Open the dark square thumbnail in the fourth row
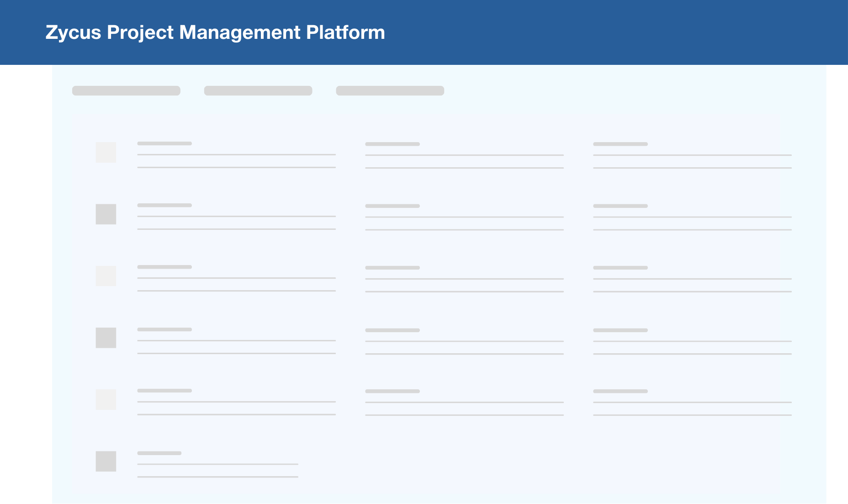848x504 pixels. pyautogui.click(x=106, y=338)
